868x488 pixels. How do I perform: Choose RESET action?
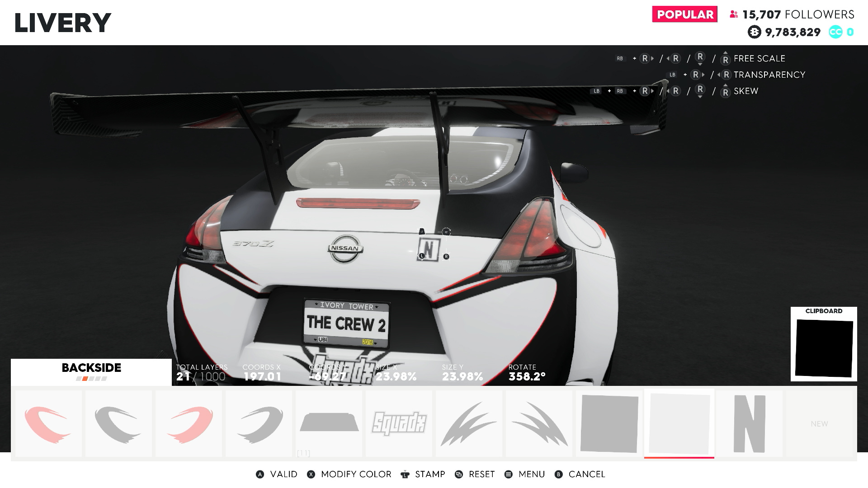(482, 474)
